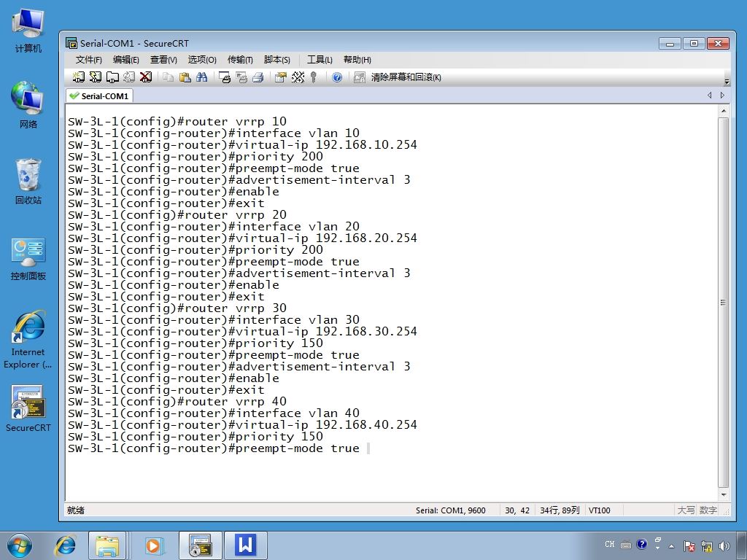This screenshot has width=747, height=560.
Task: Click the toolbar overflow arrow at right edge
Action: (727, 82)
